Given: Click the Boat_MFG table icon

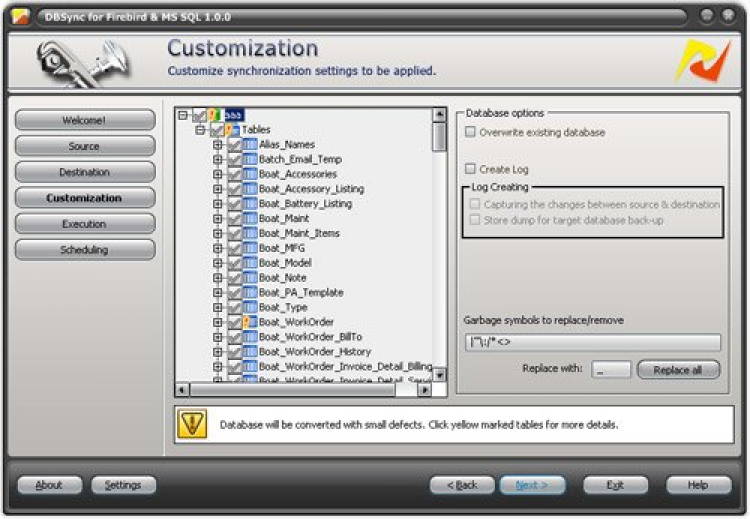Looking at the screenshot, I should 250,248.
